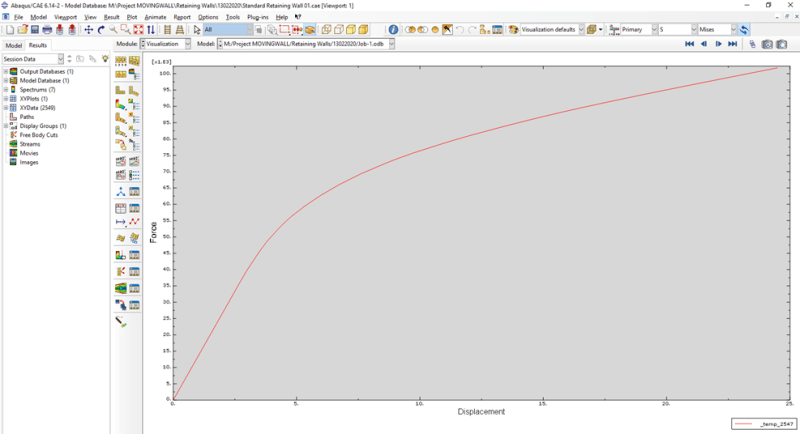The height and width of the screenshot is (434, 800).
Task: Click the Select arrow tool icon
Action: click(x=197, y=30)
